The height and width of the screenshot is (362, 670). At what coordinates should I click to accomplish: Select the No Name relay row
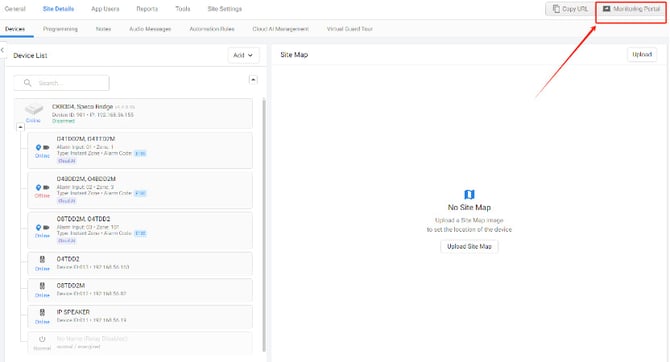tap(140, 342)
